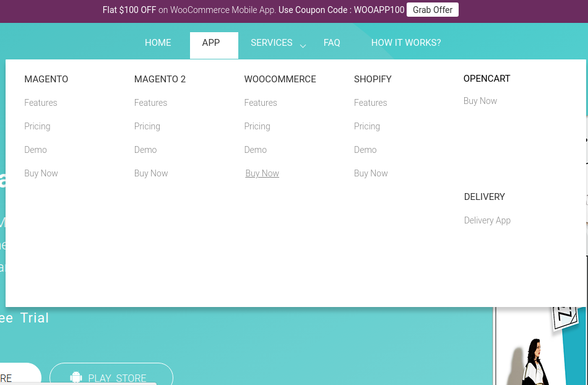Click the SHOPIFY column heading
The image size is (588, 385).
coord(373,79)
